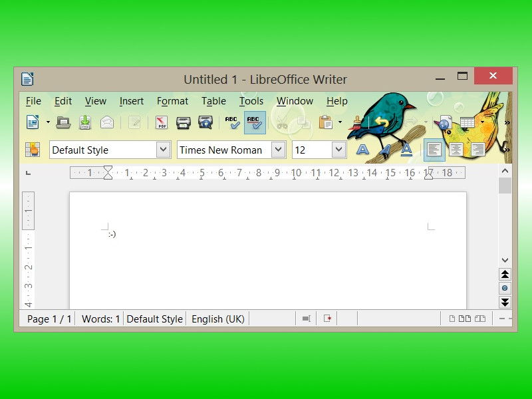Open the font size dropdown arrow
532x399 pixels.
coord(338,149)
